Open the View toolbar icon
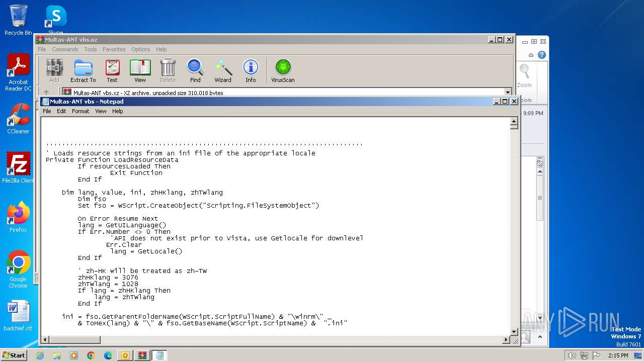The image size is (644, 362). (x=140, y=70)
